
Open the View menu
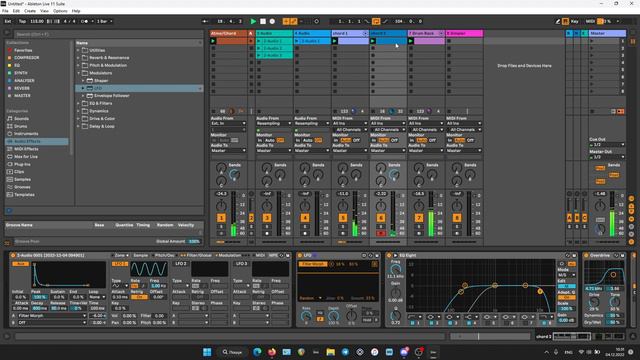[x=44, y=11]
